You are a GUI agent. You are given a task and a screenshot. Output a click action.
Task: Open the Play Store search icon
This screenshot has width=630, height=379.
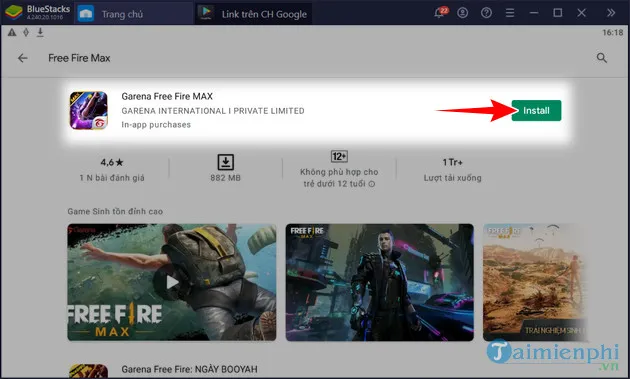point(601,58)
